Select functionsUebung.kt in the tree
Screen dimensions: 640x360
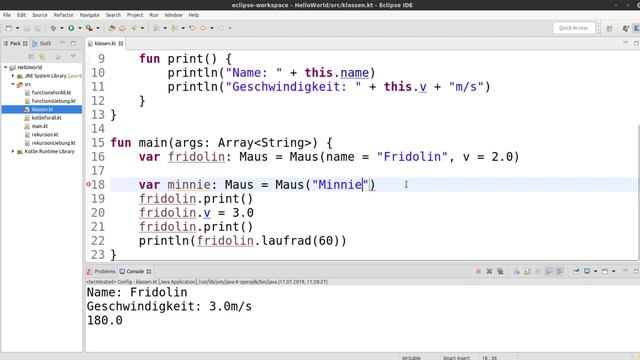50,101
